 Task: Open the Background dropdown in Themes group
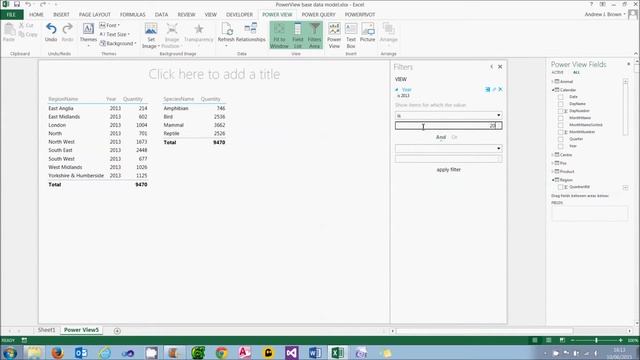pos(118,43)
